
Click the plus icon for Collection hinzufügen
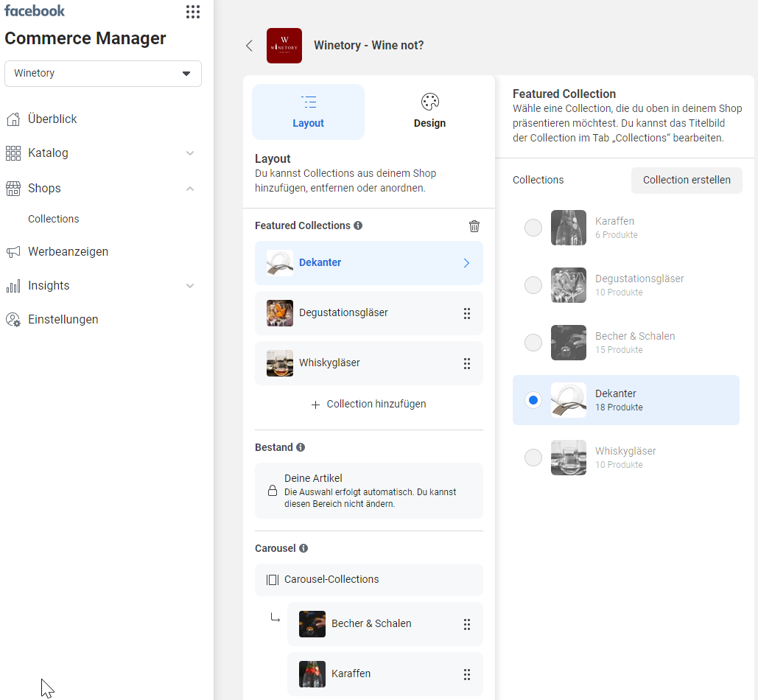[316, 405]
